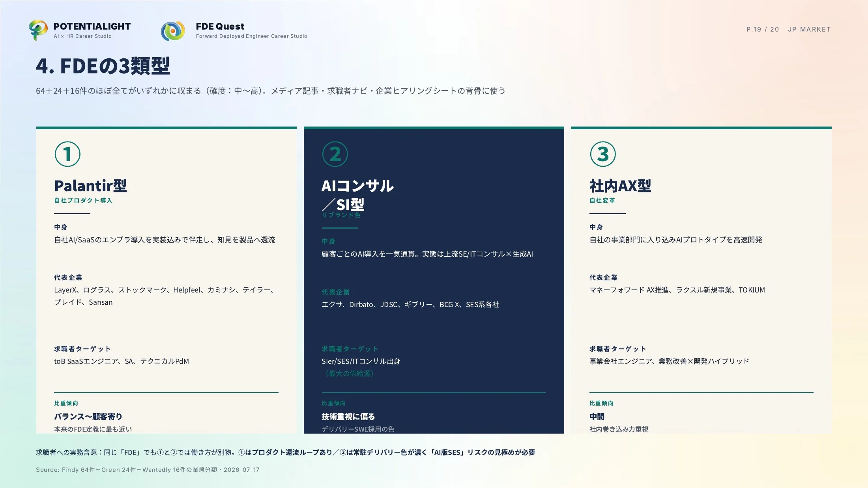Click '本来のFDE定義に最も近い' note
Viewport: 868px width, 488px height.
pyautogui.click(x=93, y=429)
